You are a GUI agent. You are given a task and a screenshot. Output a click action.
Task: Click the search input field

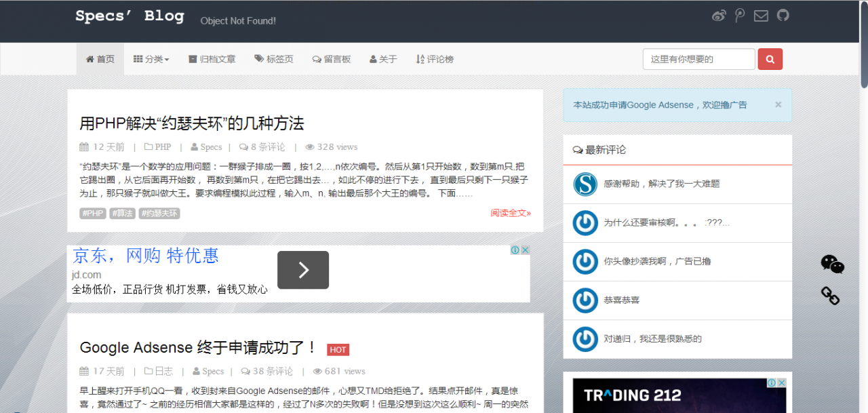coord(698,59)
